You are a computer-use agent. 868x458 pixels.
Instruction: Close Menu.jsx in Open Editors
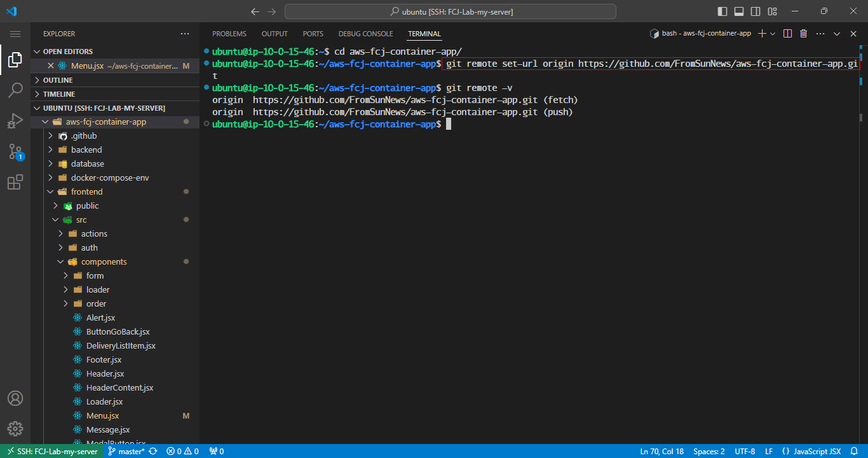(51, 66)
